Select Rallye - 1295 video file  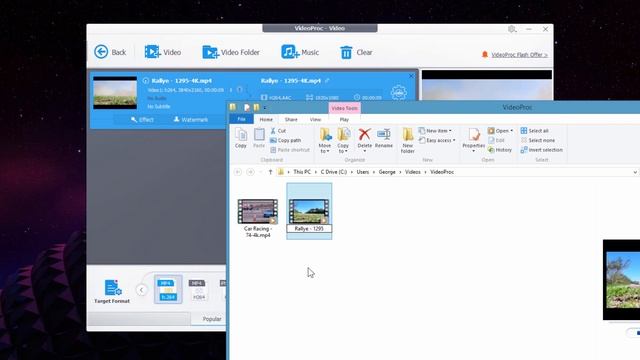(x=309, y=211)
